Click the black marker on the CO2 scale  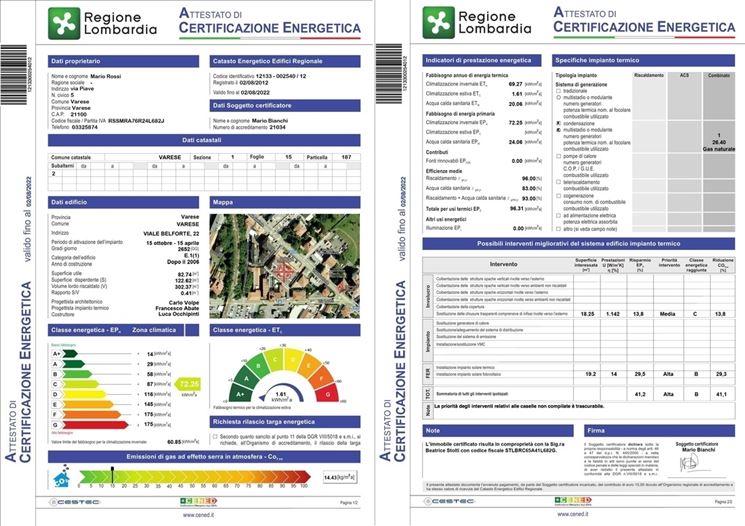(113, 475)
